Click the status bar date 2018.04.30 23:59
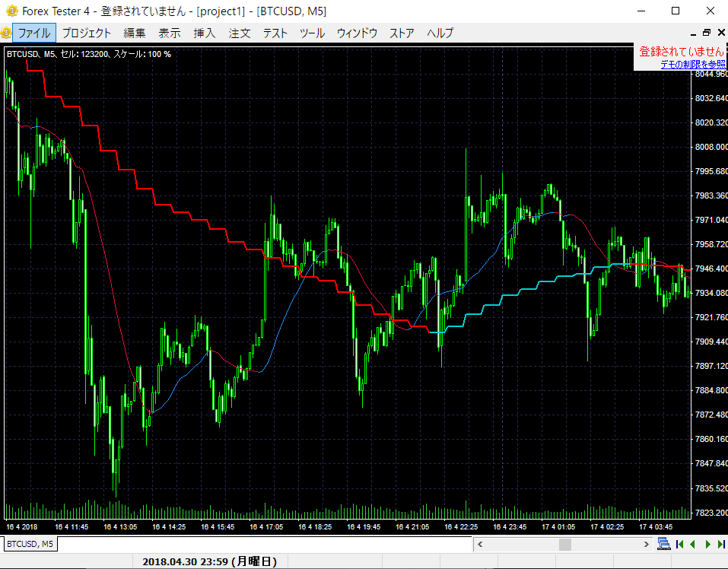The image size is (728, 569). click(x=209, y=561)
